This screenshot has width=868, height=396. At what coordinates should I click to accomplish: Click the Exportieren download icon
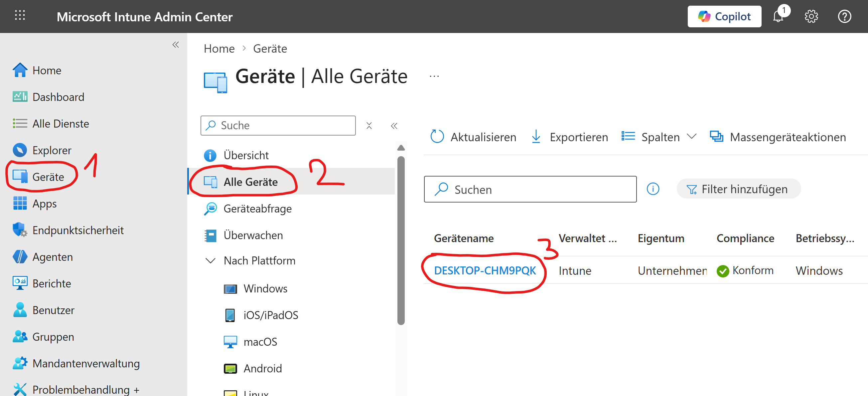pyautogui.click(x=536, y=137)
